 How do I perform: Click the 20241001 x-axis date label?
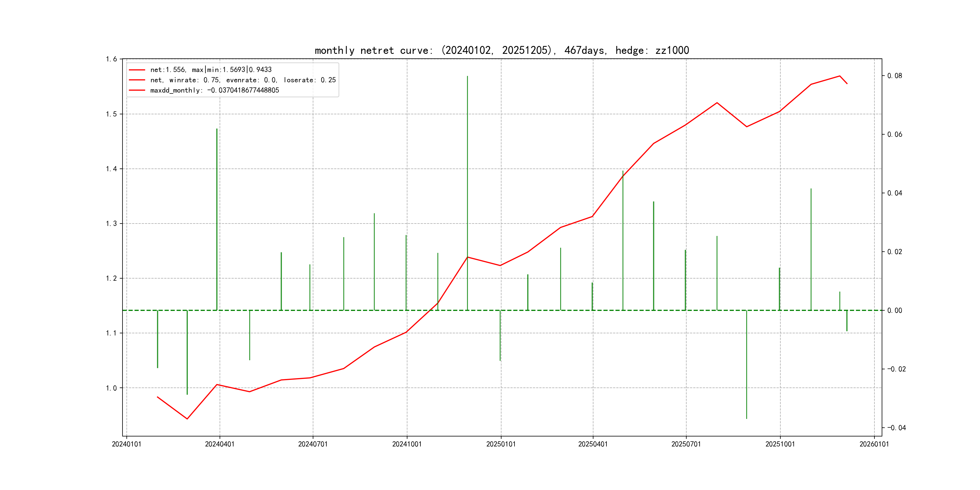coord(407,444)
